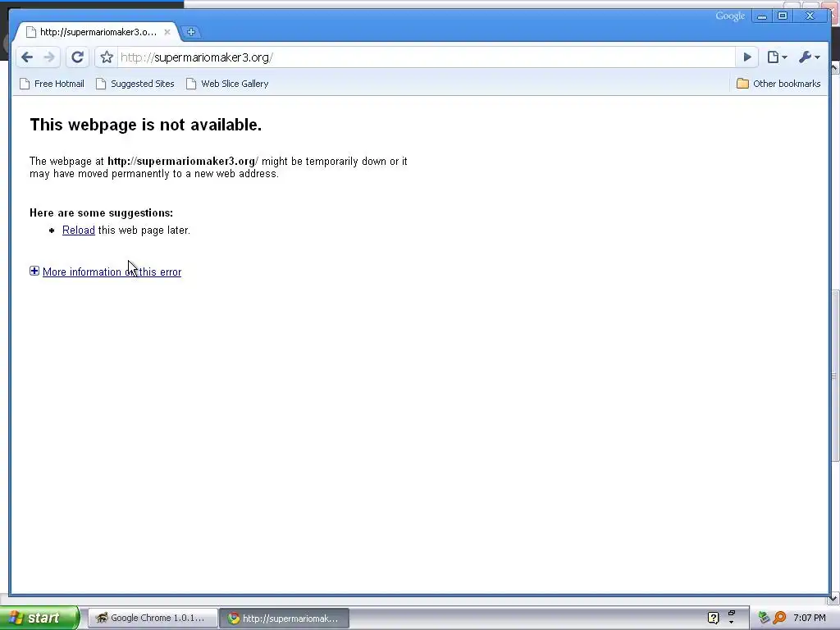Click the Reload link in suggestions

coord(78,230)
